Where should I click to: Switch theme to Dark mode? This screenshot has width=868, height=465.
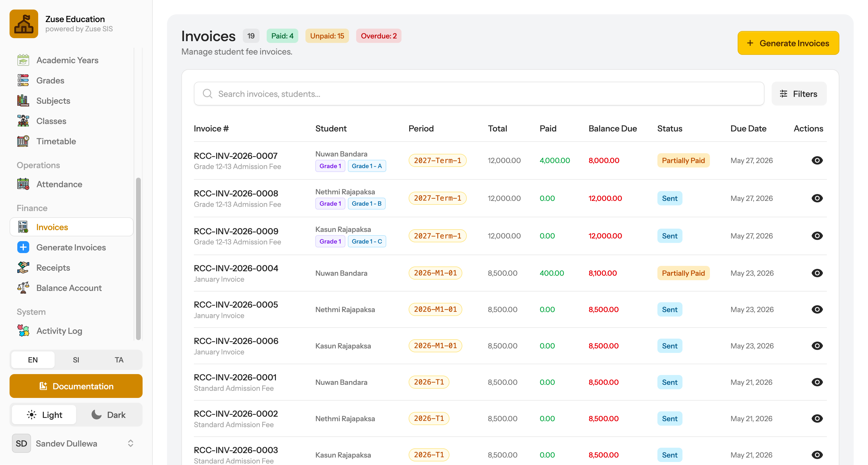tap(109, 415)
